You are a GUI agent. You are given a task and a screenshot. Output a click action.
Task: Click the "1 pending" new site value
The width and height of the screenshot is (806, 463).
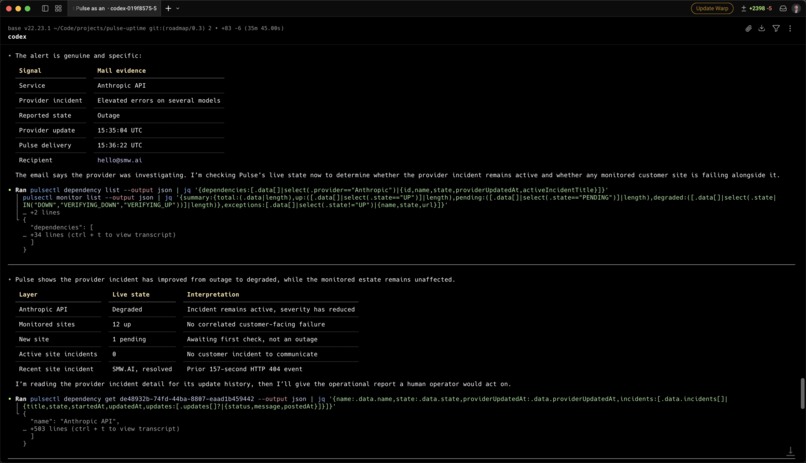pyautogui.click(x=129, y=339)
